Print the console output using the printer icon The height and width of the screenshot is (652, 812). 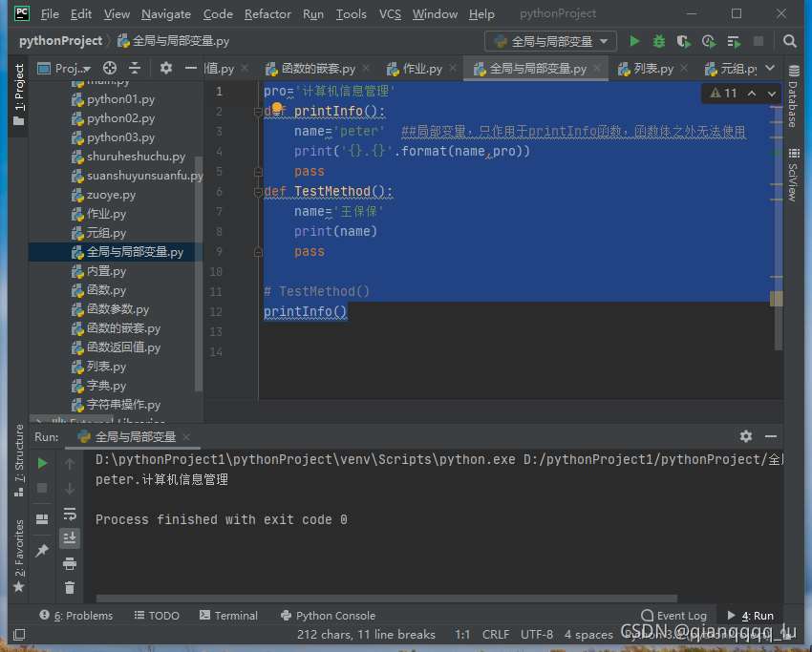(70, 563)
